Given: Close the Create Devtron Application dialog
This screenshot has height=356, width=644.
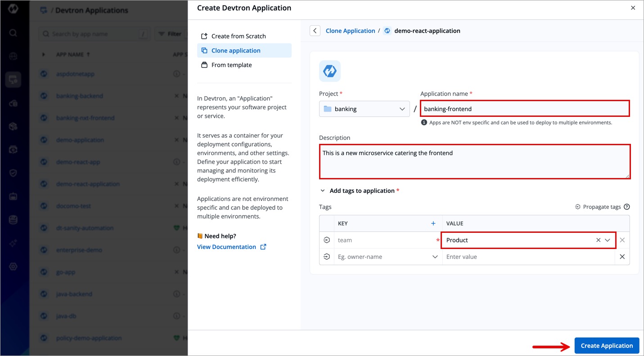Looking at the screenshot, I should [x=633, y=8].
